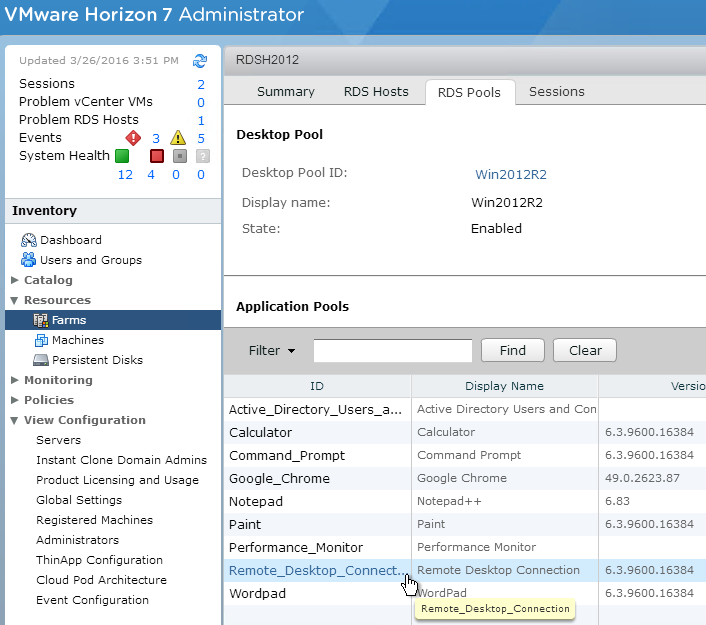
Task: Click the green System Health status icon
Action: (122, 156)
